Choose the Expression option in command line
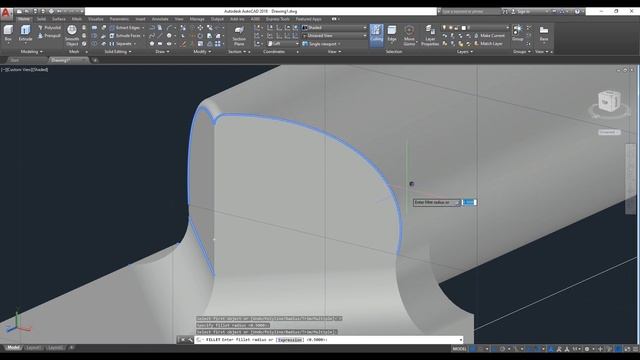Viewport: 640px width, 360px height. tap(289, 340)
